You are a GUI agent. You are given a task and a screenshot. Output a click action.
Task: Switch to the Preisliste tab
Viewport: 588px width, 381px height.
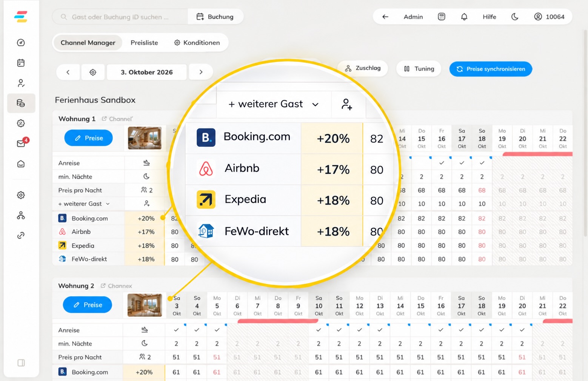144,43
